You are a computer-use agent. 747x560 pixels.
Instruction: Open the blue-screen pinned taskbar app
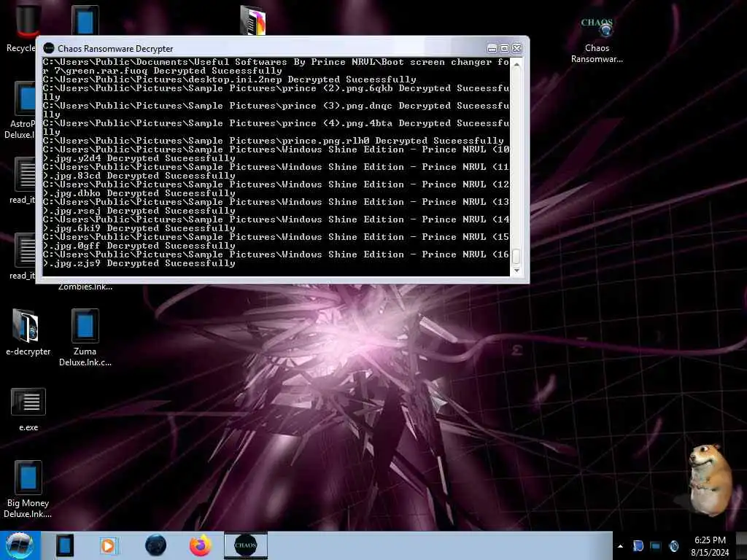pos(64,545)
